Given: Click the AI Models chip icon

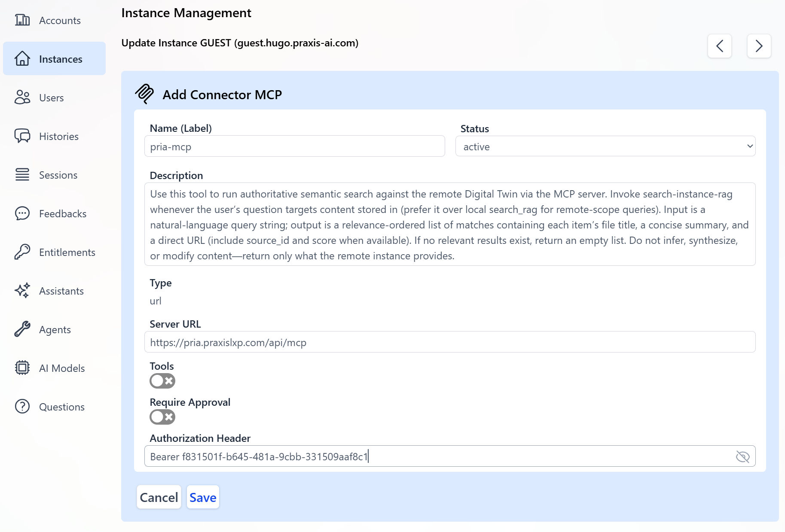Looking at the screenshot, I should pos(22,368).
